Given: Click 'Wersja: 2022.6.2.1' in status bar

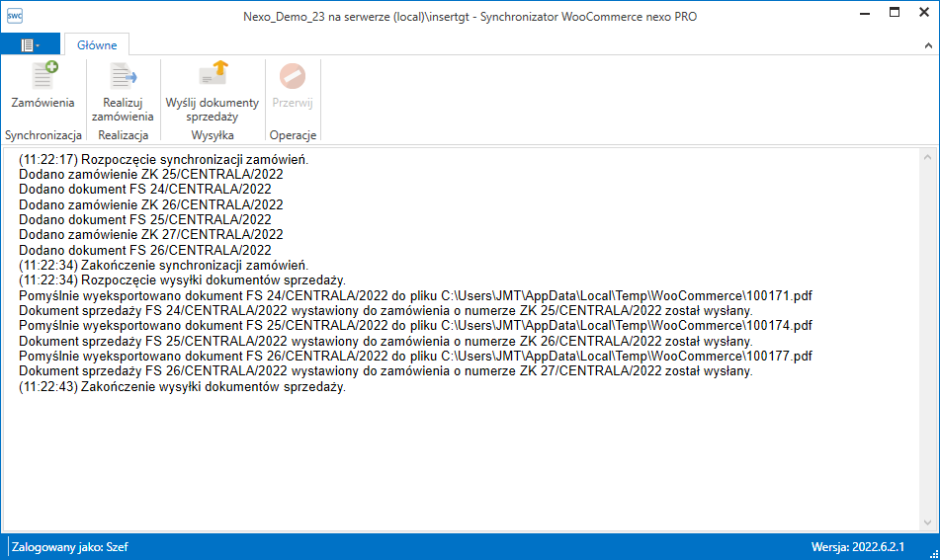Looking at the screenshot, I should pos(858,547).
